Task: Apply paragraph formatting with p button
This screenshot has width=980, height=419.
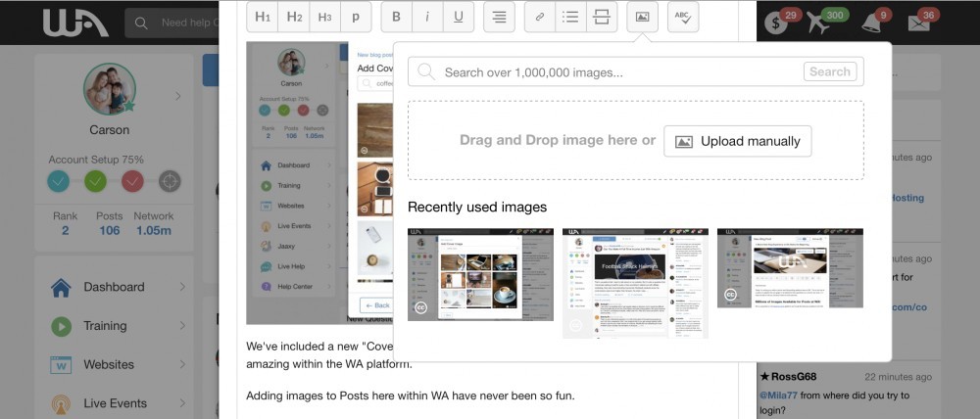Action: click(x=357, y=17)
